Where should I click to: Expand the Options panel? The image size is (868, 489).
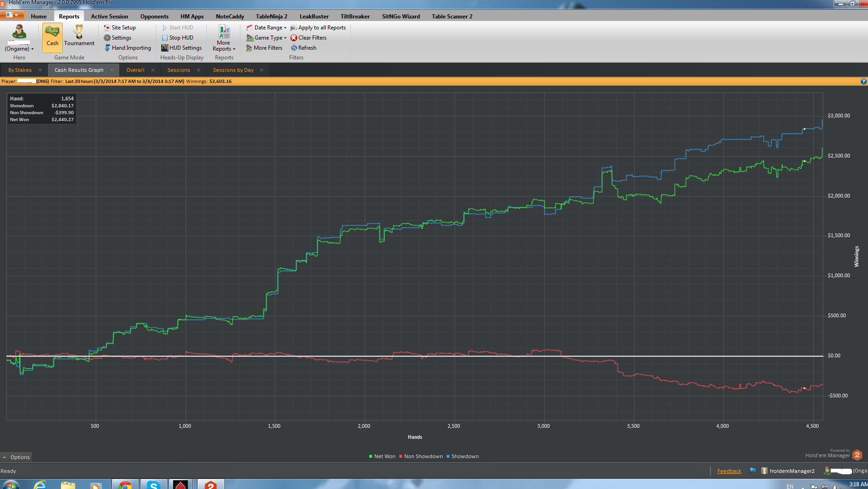click(16, 457)
